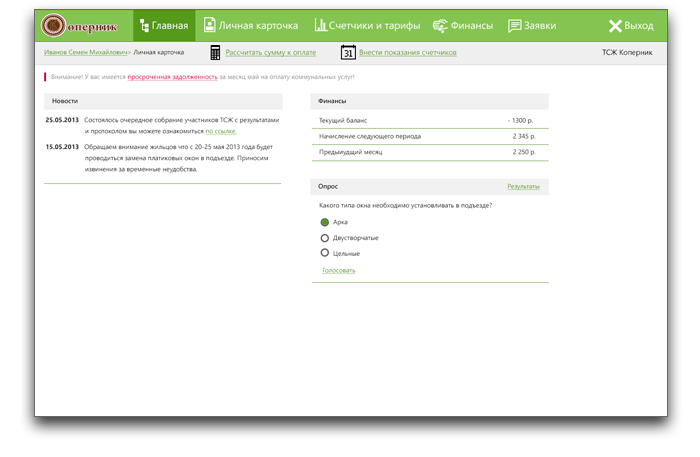Select the Арка radio option
Image resolution: width=700 pixels, height=457 pixels.
tap(324, 222)
